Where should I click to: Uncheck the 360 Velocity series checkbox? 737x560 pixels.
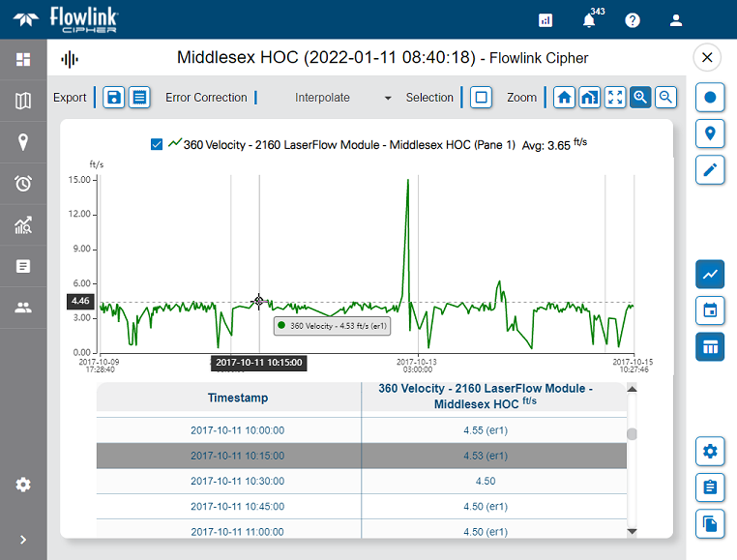tap(157, 144)
